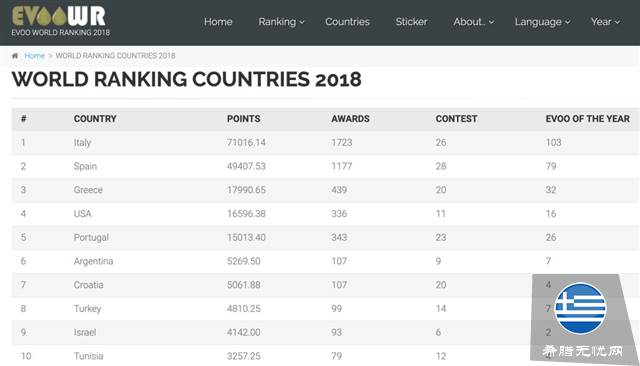Expand the Ranking dropdown menu
Viewport: 640px width, 366px height.
(281, 22)
